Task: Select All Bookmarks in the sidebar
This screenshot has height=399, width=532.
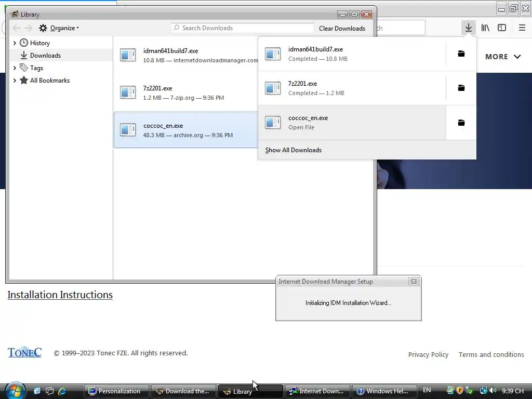Action: click(49, 81)
